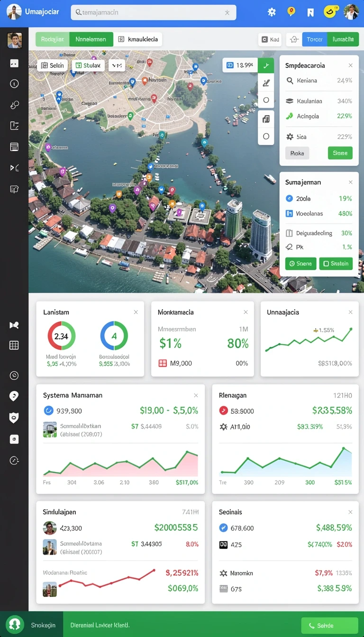Open the yellow smiley notifications icon
Screen dimensions: 364x637
(330, 12)
